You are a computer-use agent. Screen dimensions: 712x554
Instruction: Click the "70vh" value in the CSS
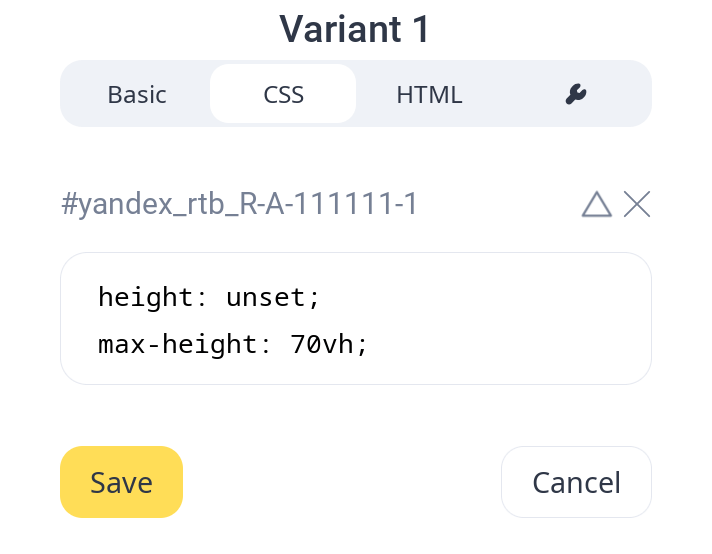323,345
